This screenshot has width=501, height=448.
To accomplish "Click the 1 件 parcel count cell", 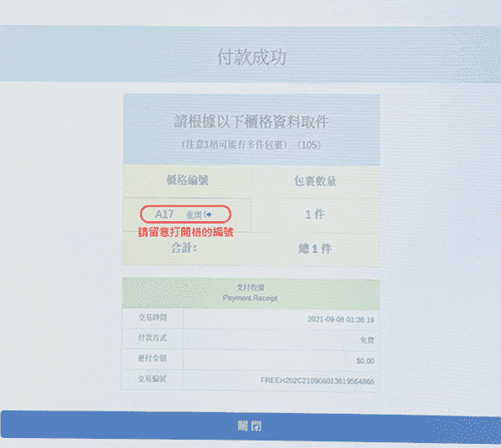I will click(x=315, y=214).
